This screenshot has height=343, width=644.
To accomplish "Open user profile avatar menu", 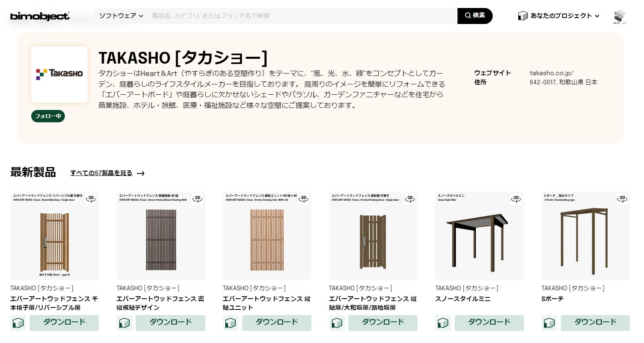I will (x=619, y=16).
